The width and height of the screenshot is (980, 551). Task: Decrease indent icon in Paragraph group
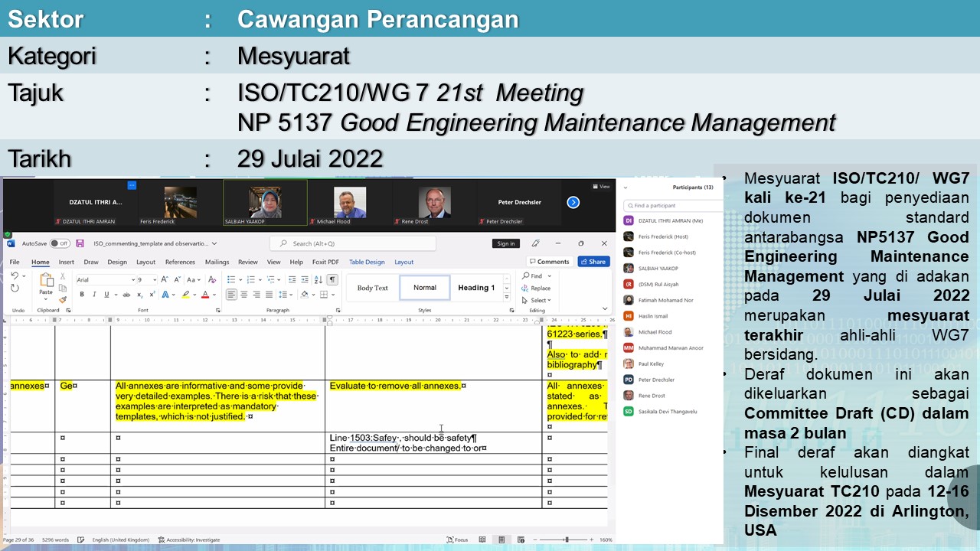pyautogui.click(x=292, y=279)
